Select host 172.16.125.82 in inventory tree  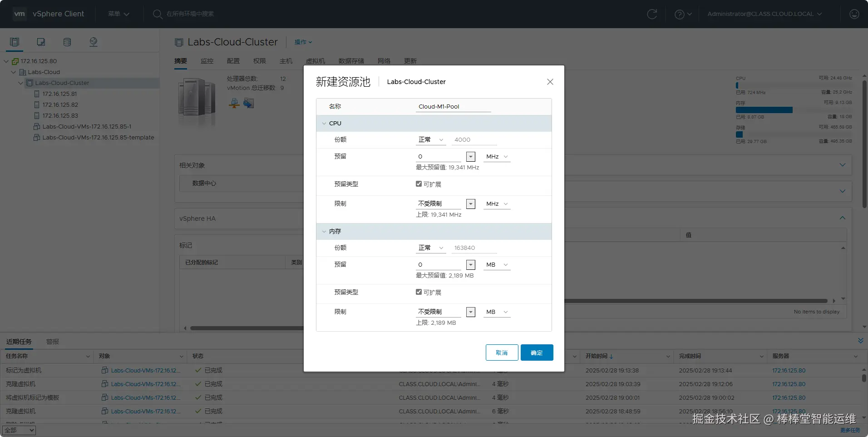pyautogui.click(x=60, y=105)
